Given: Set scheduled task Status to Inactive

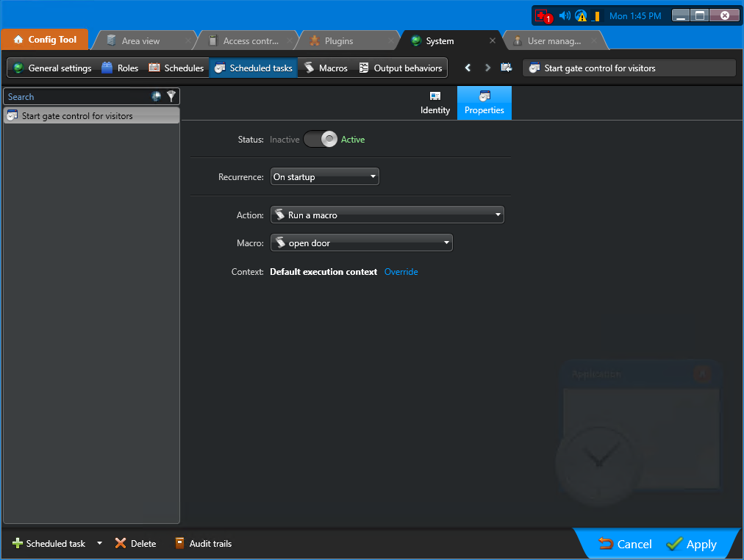Looking at the screenshot, I should pos(285,139).
